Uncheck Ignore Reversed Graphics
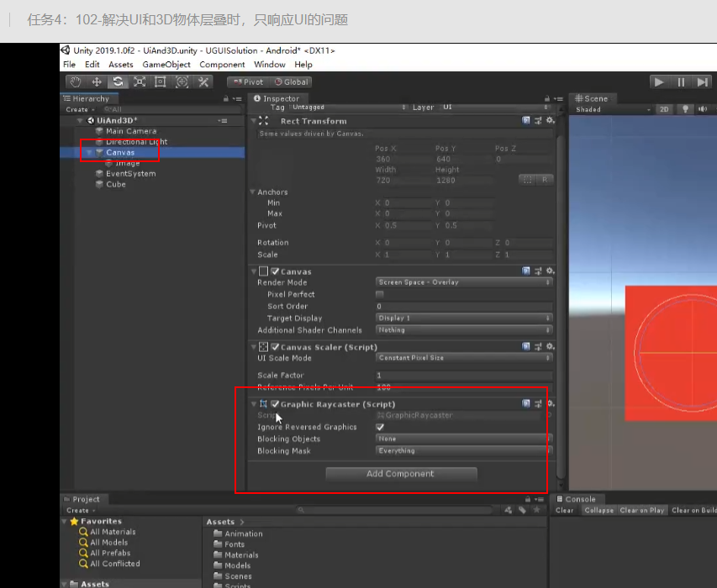 [380, 428]
